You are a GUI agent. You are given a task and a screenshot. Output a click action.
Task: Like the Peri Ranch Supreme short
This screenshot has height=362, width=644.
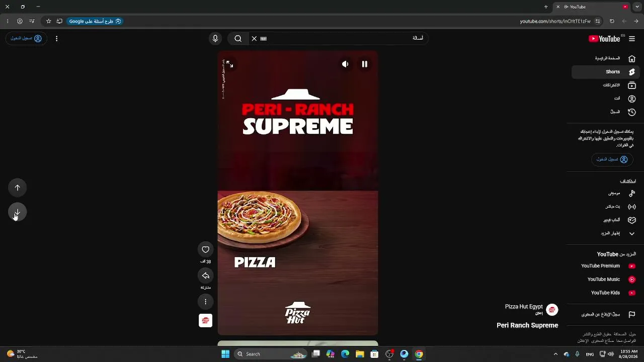[x=205, y=249]
